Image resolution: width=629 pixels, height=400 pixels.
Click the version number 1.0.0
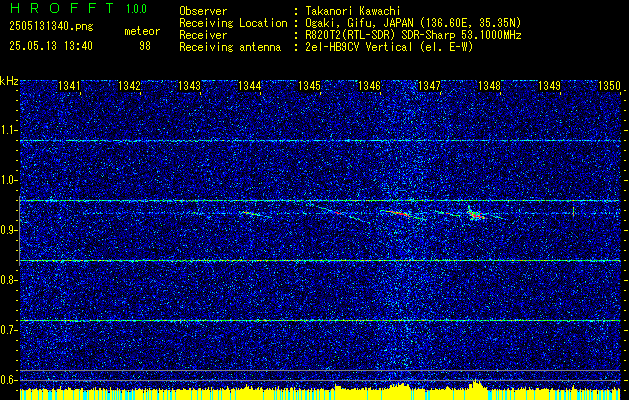136,9
